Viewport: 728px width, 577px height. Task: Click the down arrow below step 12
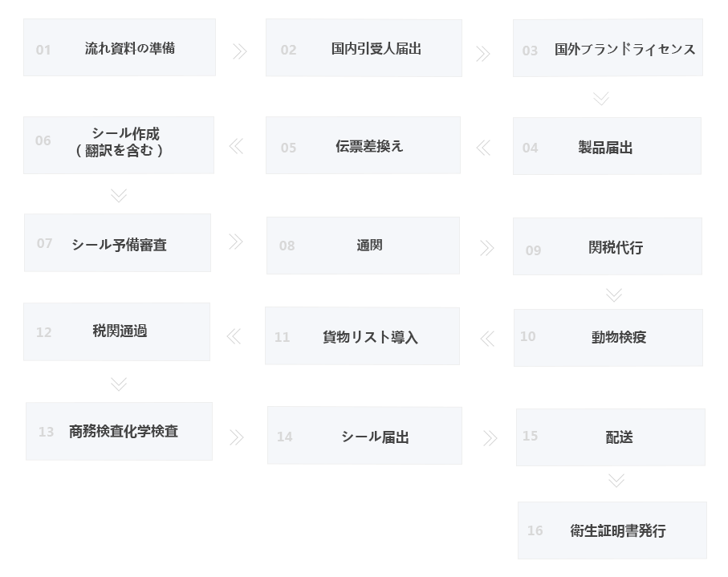[119, 384]
